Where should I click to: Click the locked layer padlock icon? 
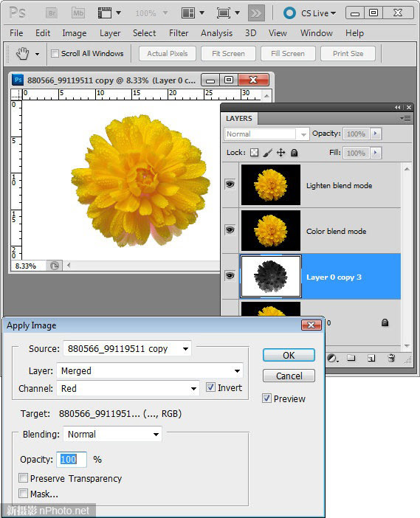pos(385,322)
